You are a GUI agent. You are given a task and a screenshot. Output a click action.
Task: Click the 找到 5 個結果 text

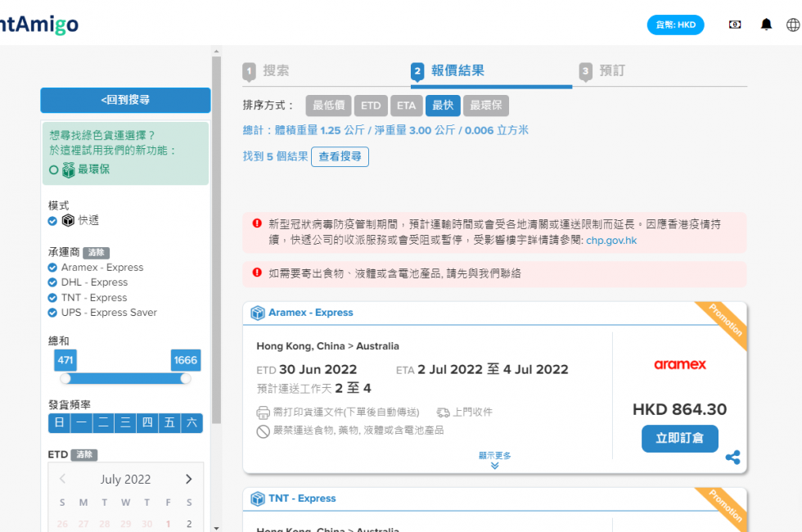pyautogui.click(x=275, y=156)
